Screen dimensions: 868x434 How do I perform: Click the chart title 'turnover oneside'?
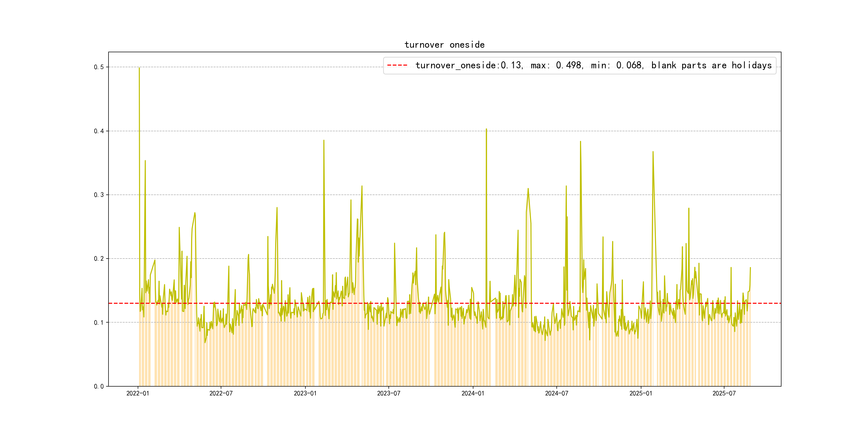coord(444,45)
